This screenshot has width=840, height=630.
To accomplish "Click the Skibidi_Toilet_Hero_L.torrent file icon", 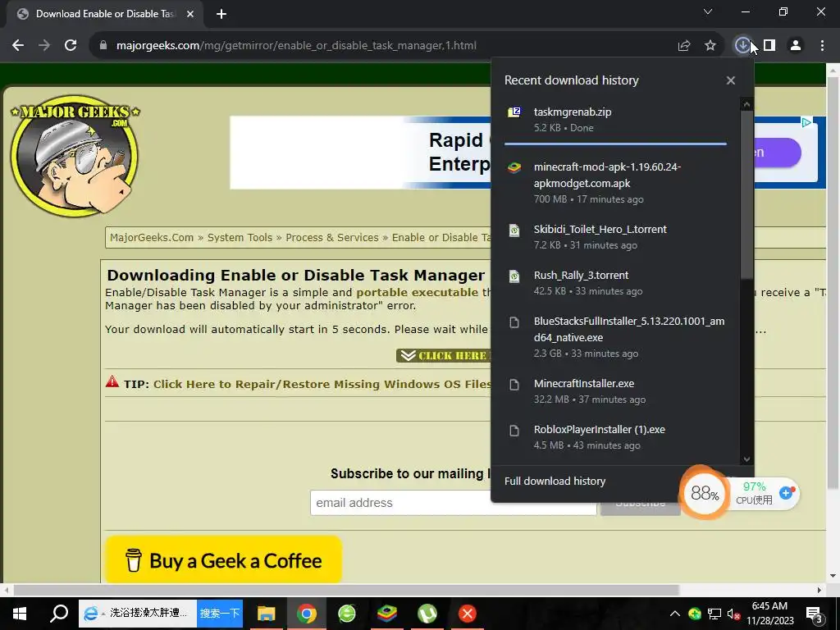I will pos(514,230).
